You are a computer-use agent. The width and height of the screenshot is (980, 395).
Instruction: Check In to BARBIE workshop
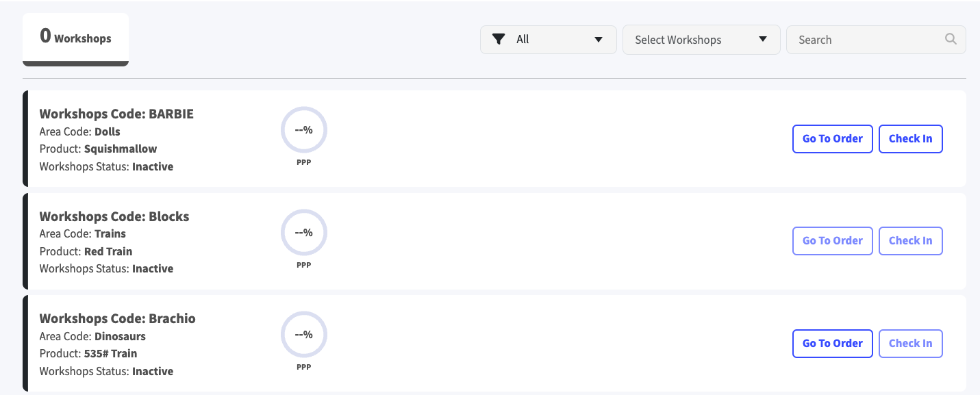pos(911,138)
